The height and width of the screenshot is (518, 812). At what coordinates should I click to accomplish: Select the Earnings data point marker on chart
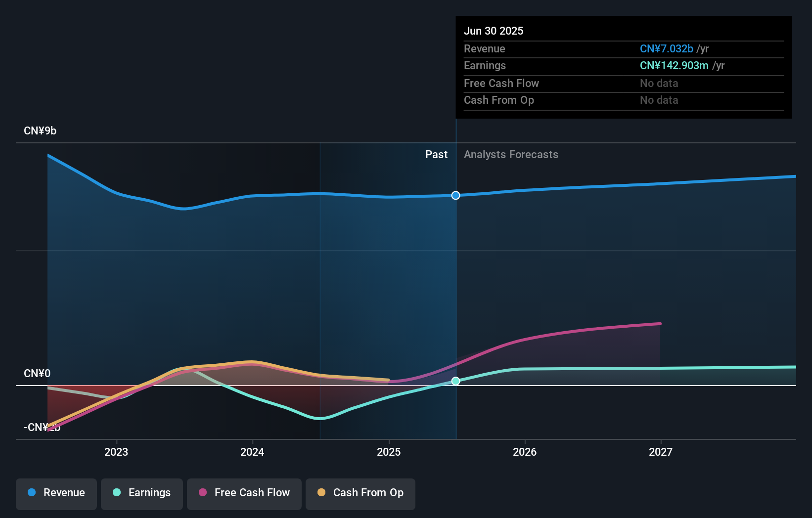(x=455, y=381)
